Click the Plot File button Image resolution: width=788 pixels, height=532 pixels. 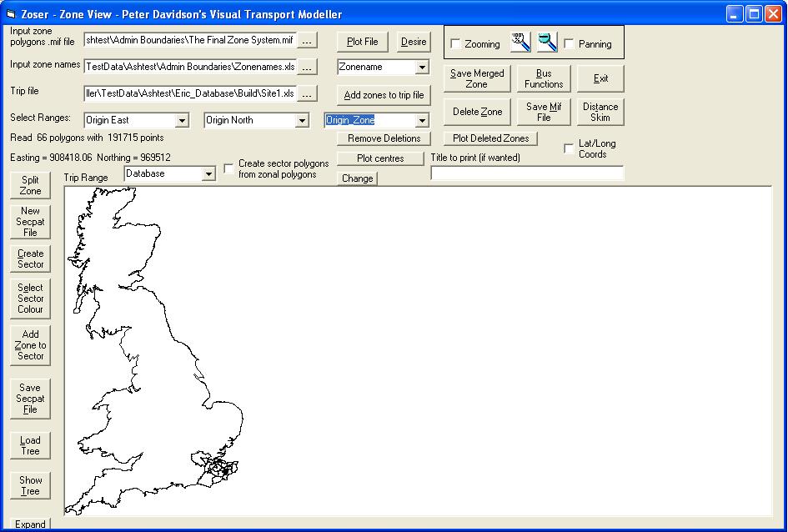point(363,42)
